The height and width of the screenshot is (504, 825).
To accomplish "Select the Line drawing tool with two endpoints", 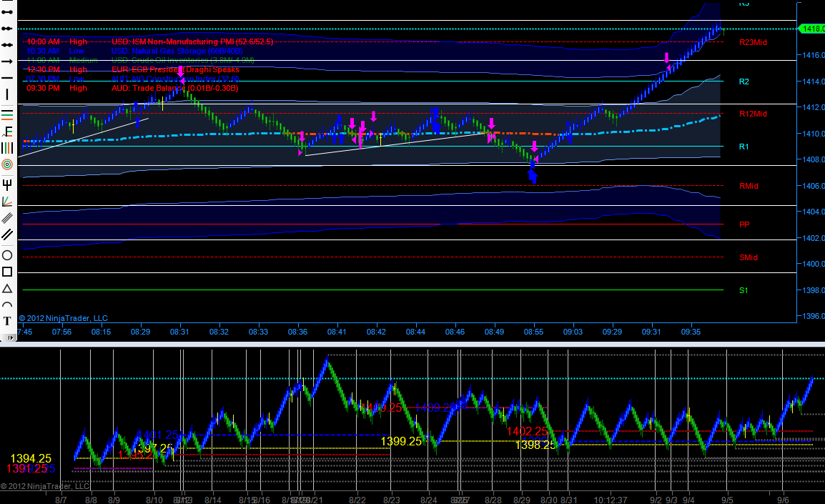I will pyautogui.click(x=7, y=12).
